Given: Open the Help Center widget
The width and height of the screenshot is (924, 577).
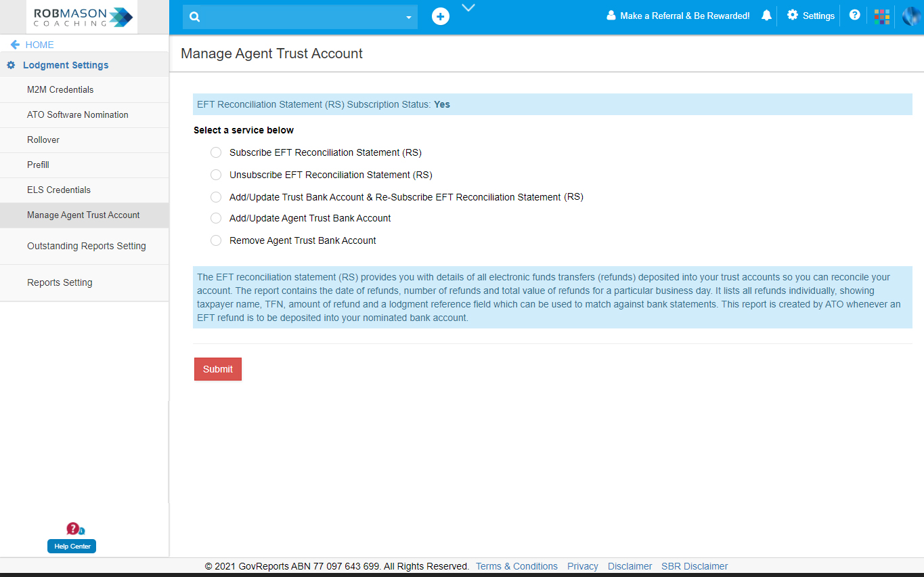Looking at the screenshot, I should 72,546.
